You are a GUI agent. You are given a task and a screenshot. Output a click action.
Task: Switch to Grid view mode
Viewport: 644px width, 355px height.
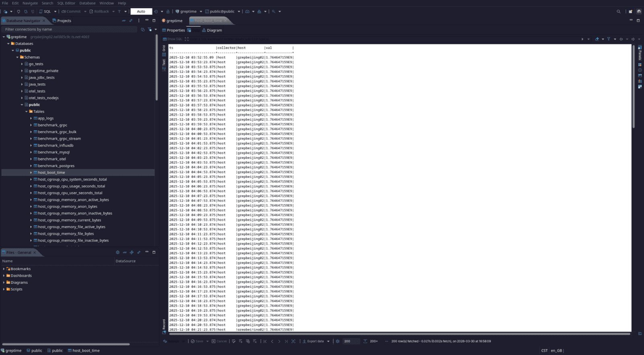164,50
